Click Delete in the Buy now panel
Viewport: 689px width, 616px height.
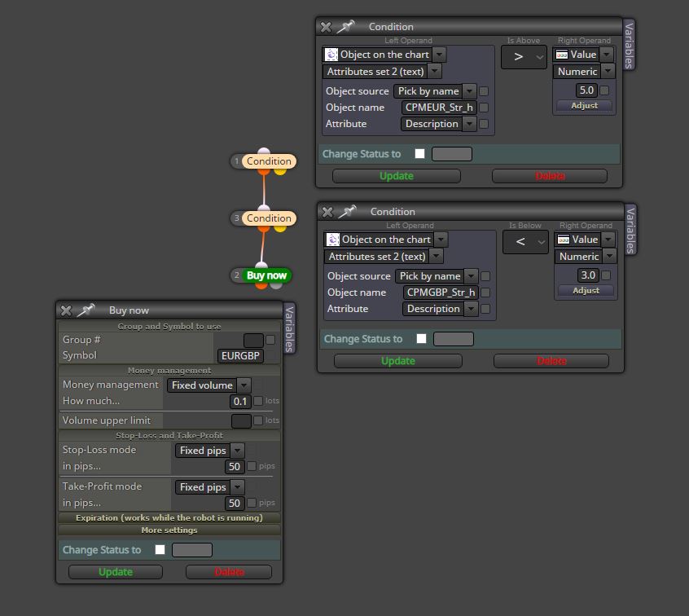[229, 572]
